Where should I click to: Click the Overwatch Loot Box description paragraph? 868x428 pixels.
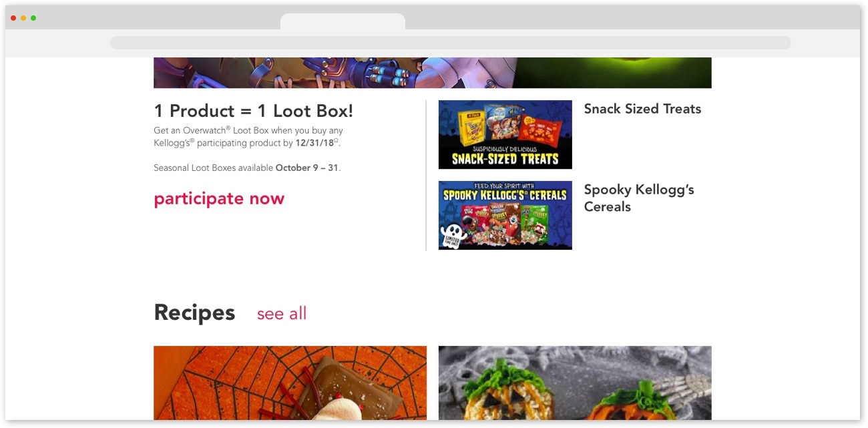tap(248, 137)
